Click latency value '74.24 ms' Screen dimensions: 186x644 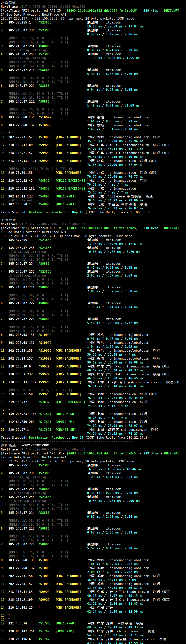tap(94, 434)
